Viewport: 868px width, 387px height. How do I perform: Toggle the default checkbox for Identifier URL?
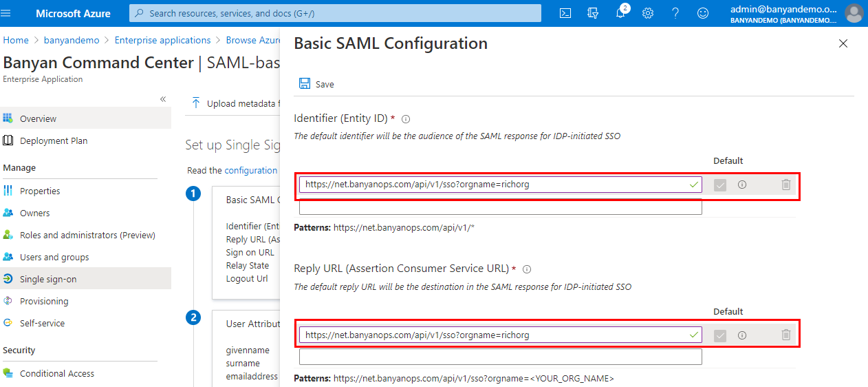coord(720,185)
